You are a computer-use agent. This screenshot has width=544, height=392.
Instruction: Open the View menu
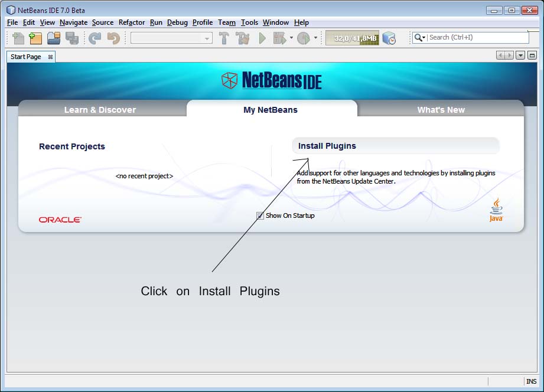[47, 22]
